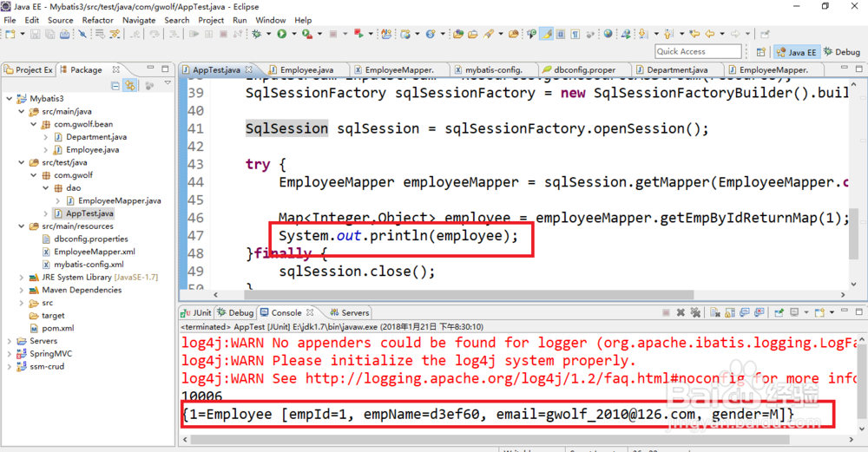868x452 pixels.
Task: Click console horizontal scrollbar
Action: pyautogui.click(x=490, y=439)
